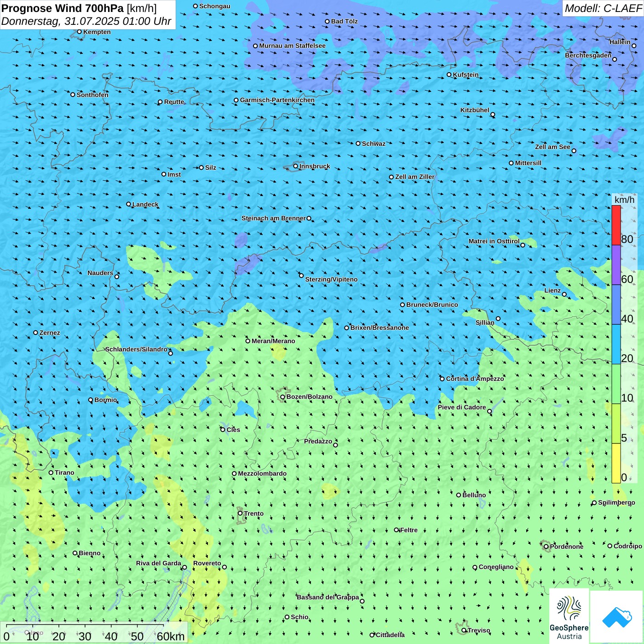Select the purple 60–80 legend color

click(616, 265)
